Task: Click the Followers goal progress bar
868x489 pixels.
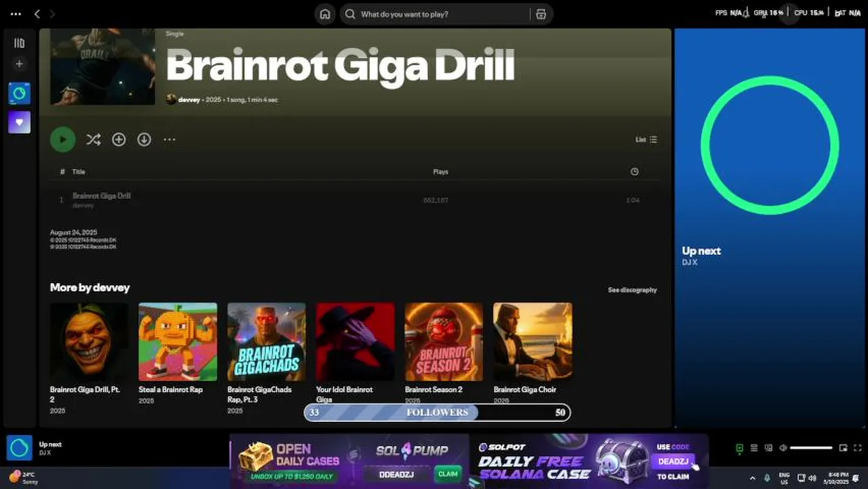Action: pyautogui.click(x=437, y=412)
